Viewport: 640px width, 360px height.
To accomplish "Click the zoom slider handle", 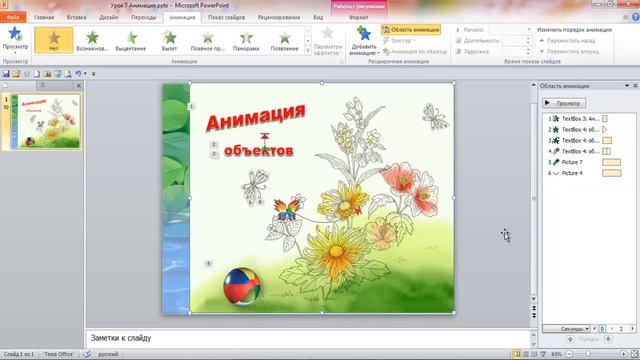I will (588, 354).
